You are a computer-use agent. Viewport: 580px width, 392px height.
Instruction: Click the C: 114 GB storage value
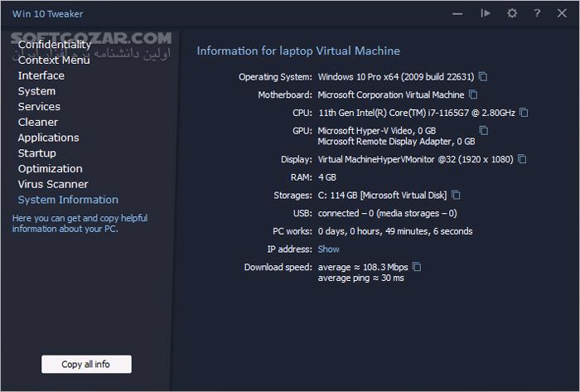(x=383, y=196)
